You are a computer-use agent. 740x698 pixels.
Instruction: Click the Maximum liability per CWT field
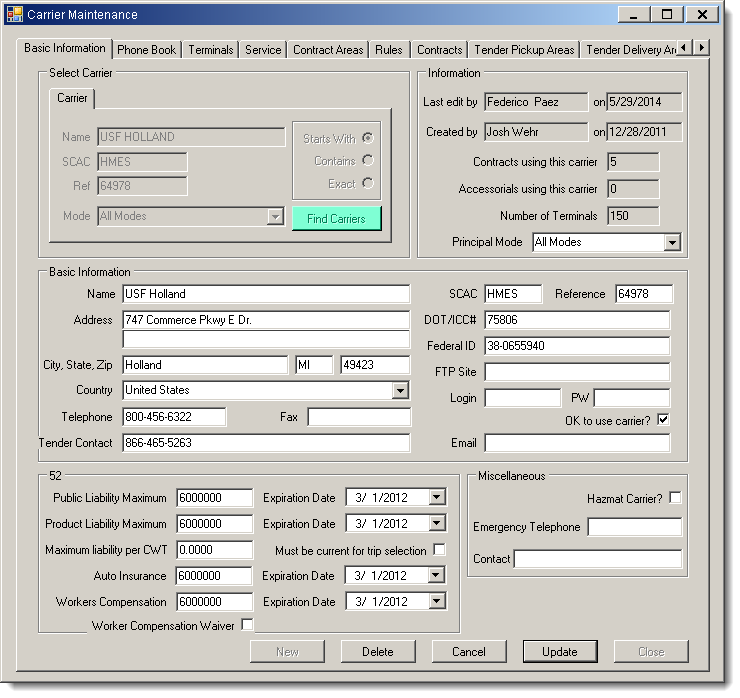click(x=215, y=550)
